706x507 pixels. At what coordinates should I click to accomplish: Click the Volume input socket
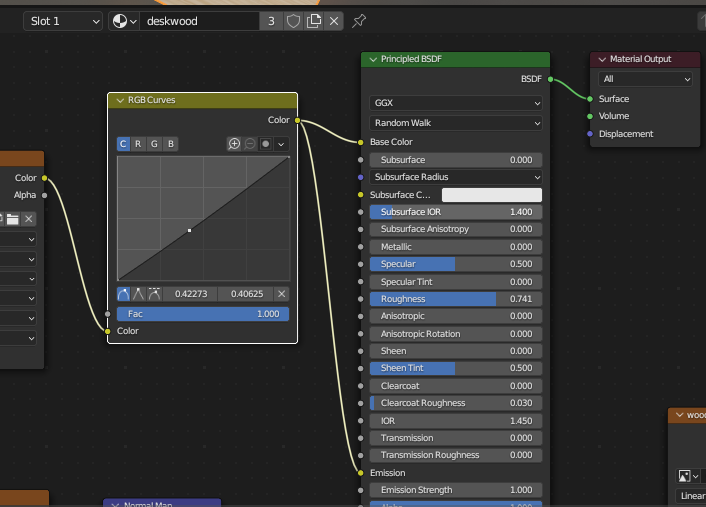tap(590, 116)
